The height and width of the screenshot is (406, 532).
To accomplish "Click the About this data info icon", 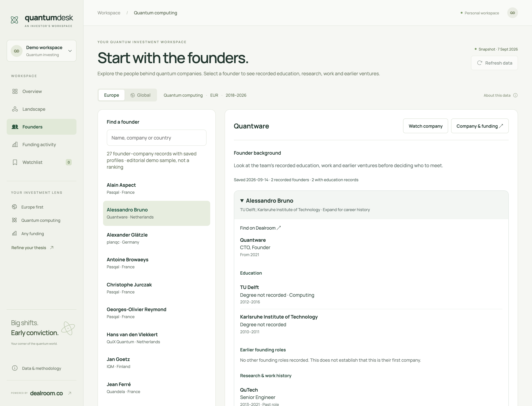I will pos(515,95).
